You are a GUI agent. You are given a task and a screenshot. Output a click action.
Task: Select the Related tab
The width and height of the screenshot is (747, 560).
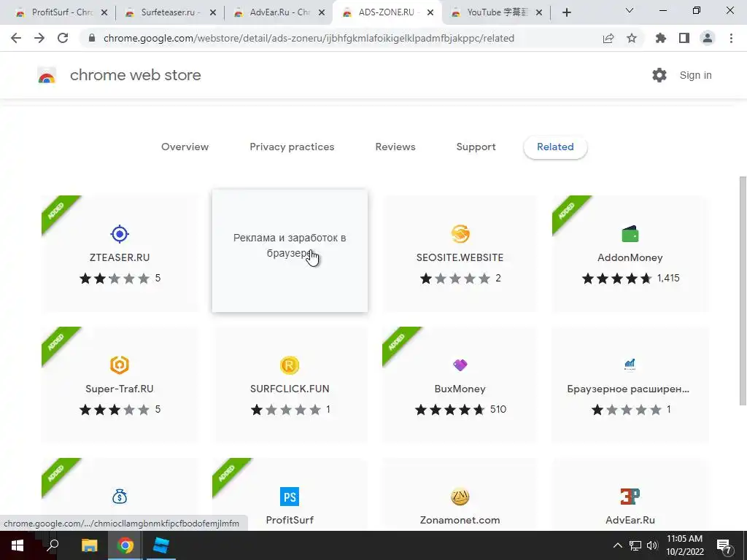click(555, 147)
